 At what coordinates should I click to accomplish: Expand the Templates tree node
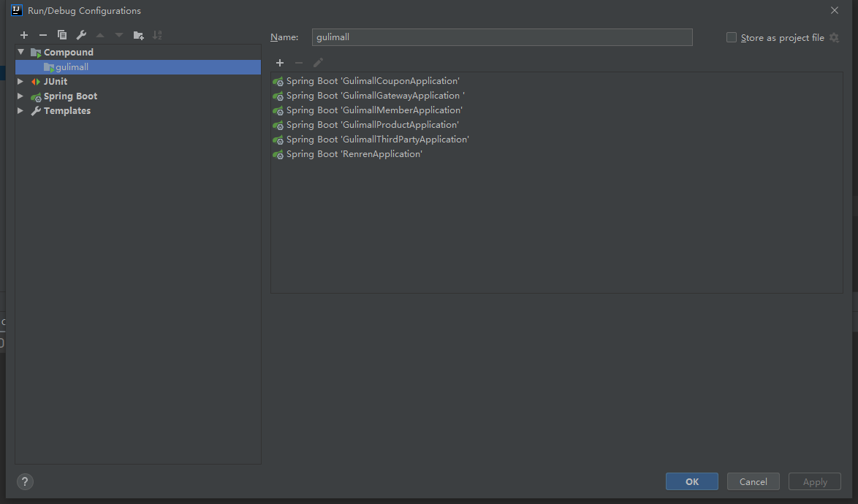[20, 111]
